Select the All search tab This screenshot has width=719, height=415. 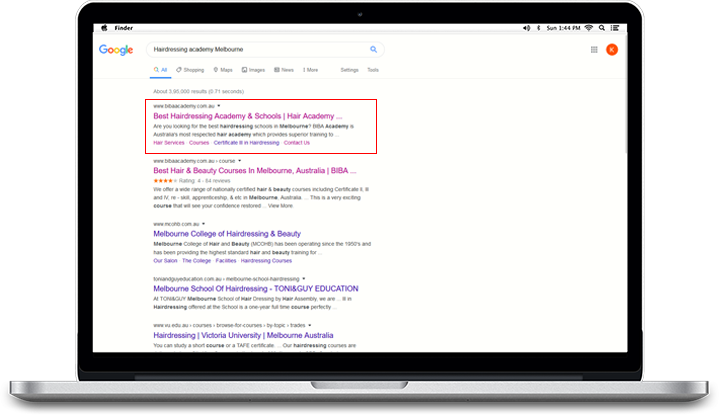coord(160,70)
